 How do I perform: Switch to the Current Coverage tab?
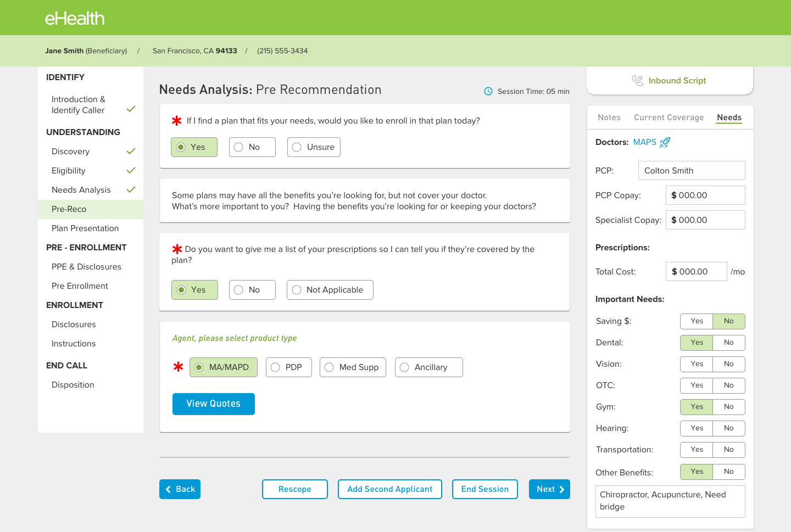click(669, 117)
